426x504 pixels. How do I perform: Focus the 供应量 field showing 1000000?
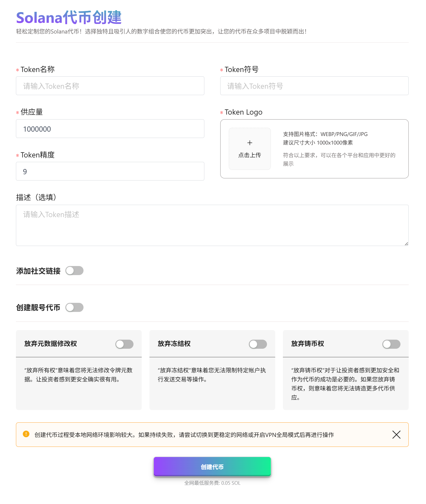tap(110, 129)
